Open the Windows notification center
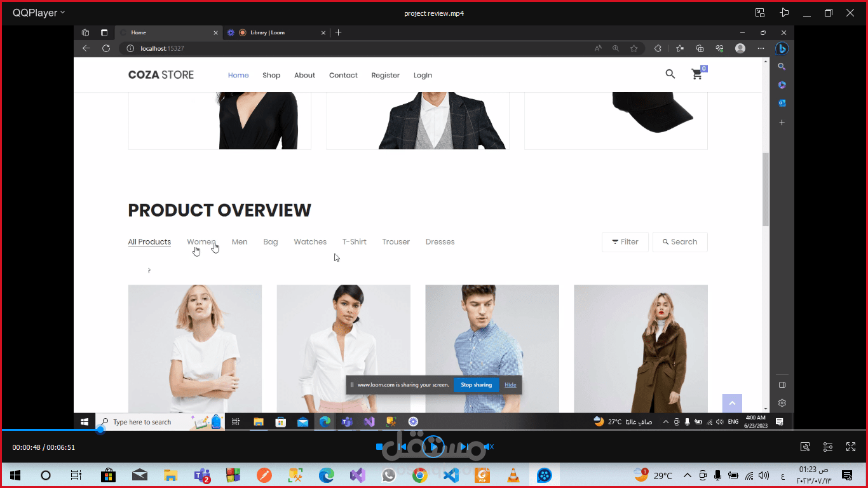868x488 pixels. [846, 475]
